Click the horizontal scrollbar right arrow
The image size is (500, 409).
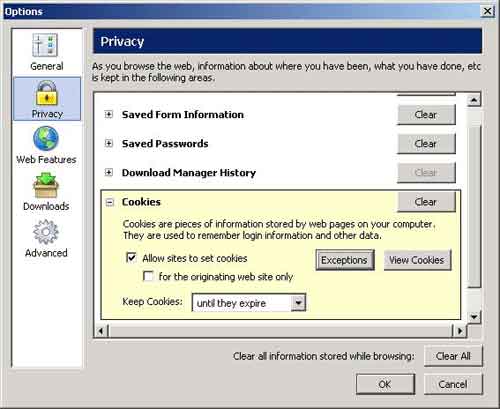[x=460, y=331]
